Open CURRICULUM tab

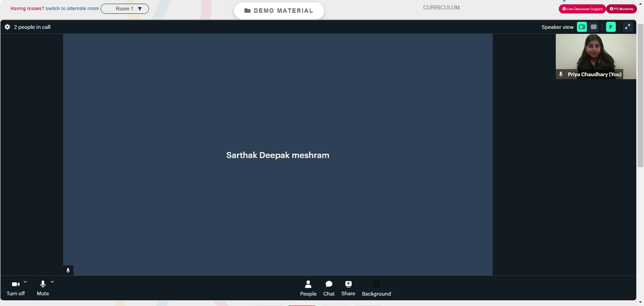[x=442, y=8]
